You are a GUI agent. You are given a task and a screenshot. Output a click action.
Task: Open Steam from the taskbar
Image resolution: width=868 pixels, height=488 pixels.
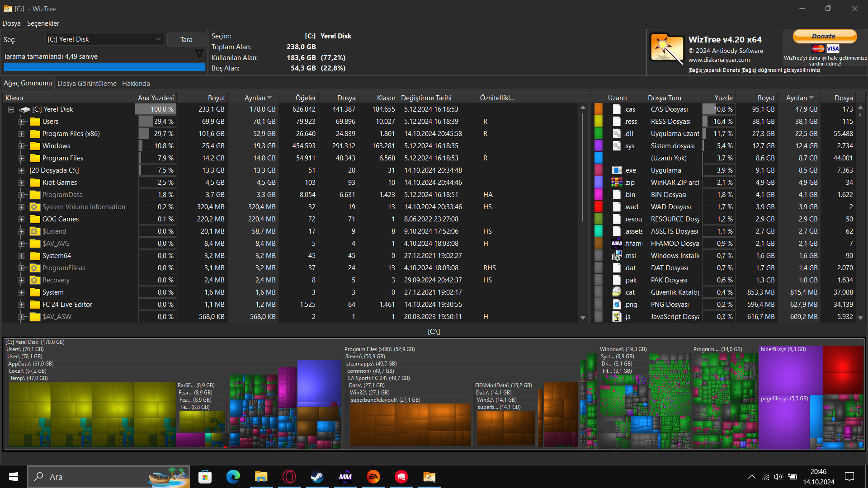click(x=317, y=477)
